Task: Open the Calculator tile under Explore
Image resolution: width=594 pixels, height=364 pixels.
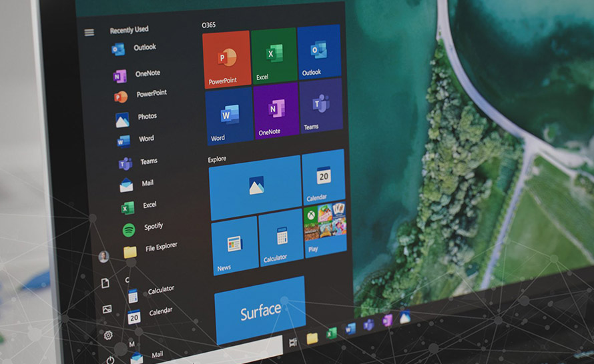Action: (281, 237)
